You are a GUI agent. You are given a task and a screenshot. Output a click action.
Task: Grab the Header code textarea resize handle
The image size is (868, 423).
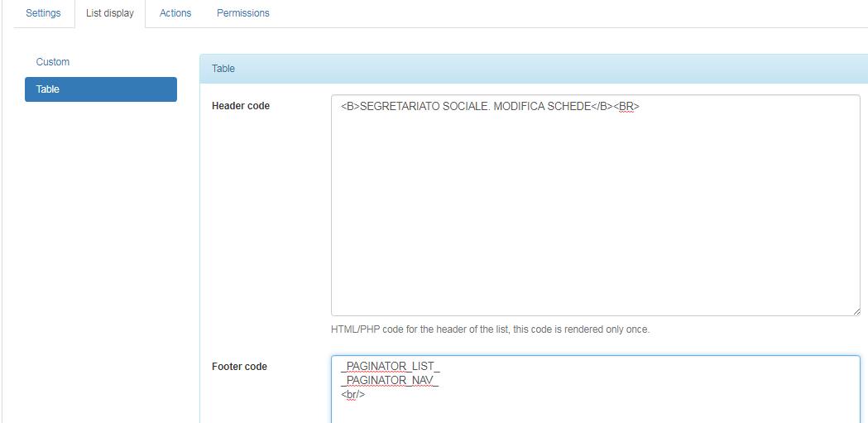pos(856,312)
